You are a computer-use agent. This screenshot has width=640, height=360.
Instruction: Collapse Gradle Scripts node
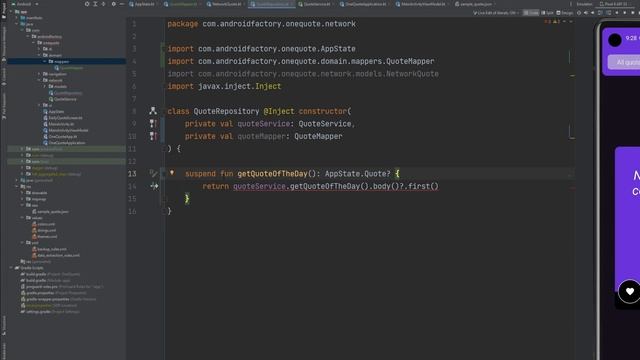(x=11, y=268)
